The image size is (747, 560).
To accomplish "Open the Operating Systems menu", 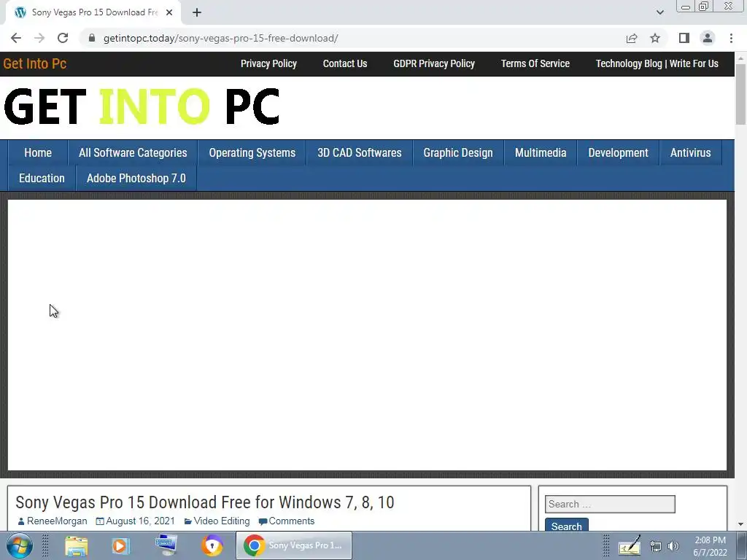I will (x=252, y=153).
